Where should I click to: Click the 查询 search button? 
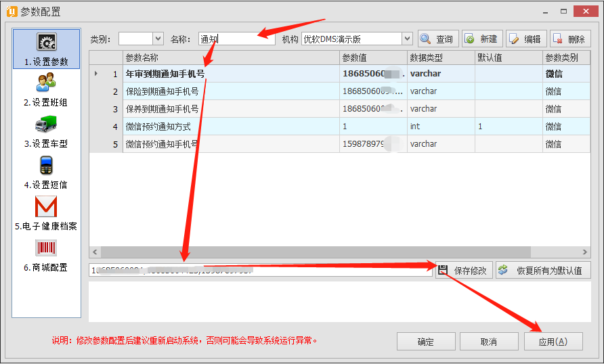(x=438, y=39)
